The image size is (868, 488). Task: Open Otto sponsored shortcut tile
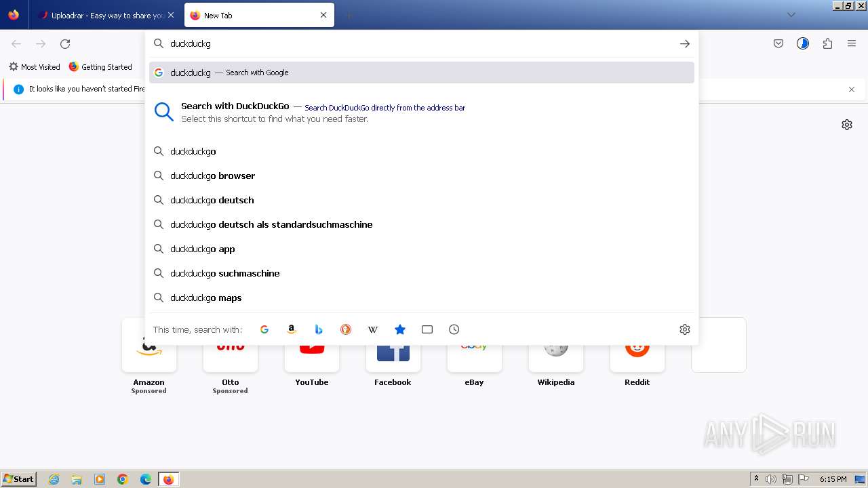coord(231,357)
